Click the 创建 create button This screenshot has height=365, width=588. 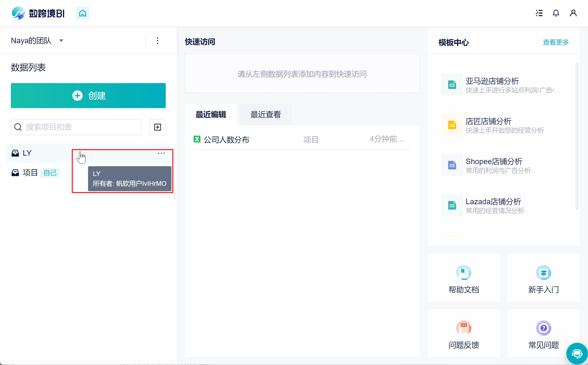pyautogui.click(x=88, y=96)
